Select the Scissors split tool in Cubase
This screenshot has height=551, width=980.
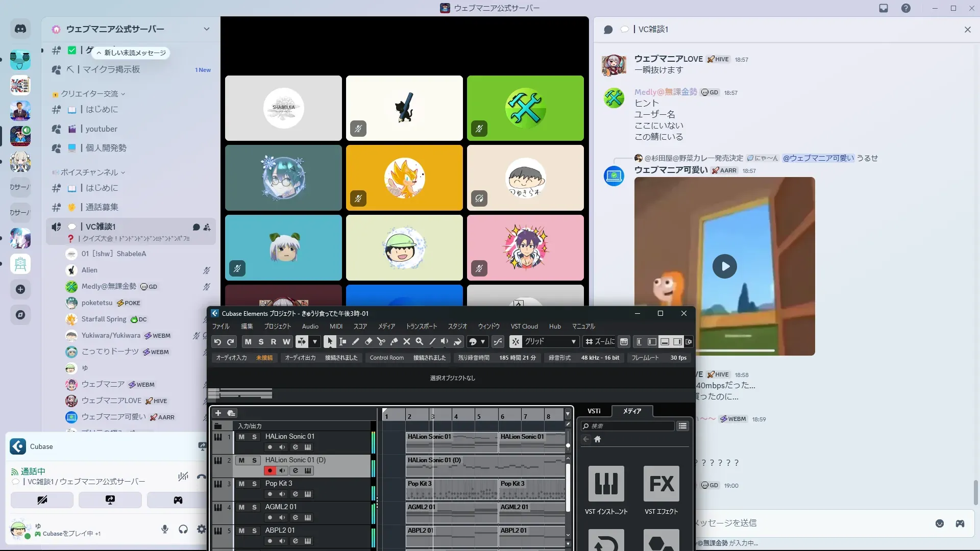click(381, 342)
